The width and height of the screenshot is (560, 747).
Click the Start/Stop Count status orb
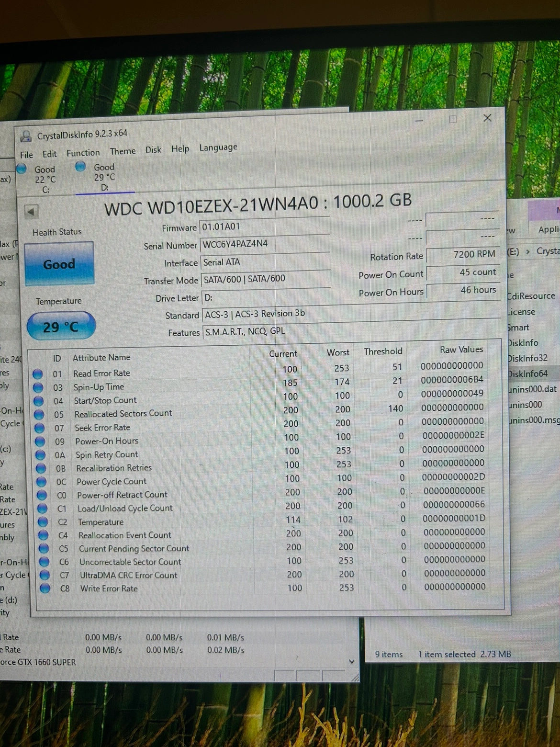39,401
